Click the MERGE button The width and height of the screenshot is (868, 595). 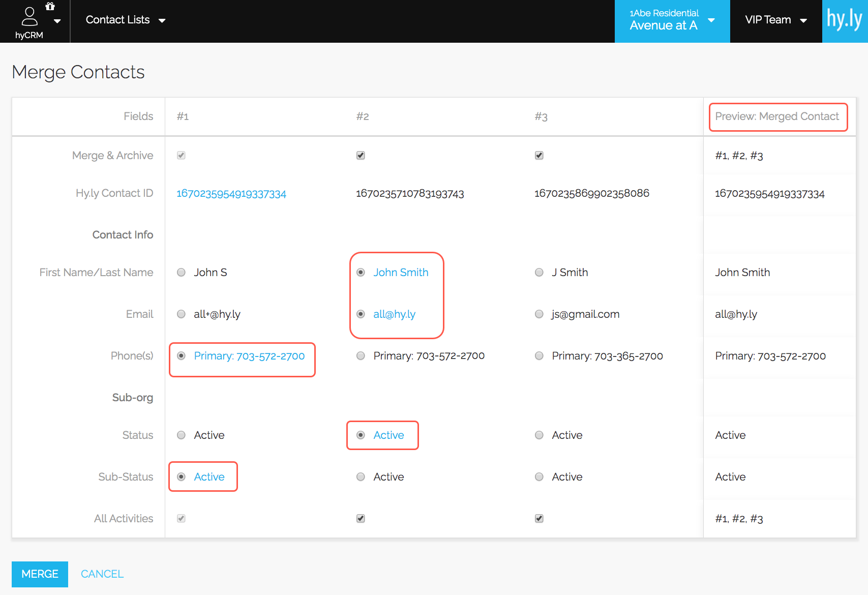point(40,574)
